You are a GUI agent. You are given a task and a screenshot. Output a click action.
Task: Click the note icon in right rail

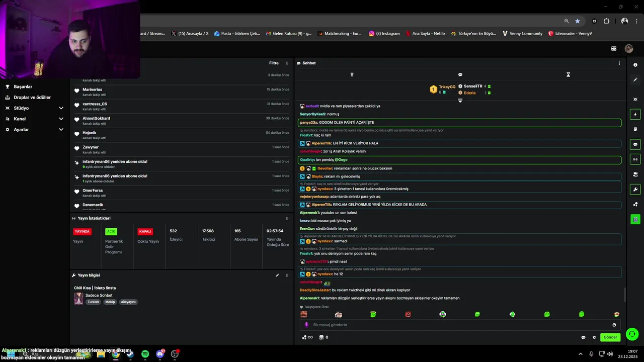(x=635, y=129)
